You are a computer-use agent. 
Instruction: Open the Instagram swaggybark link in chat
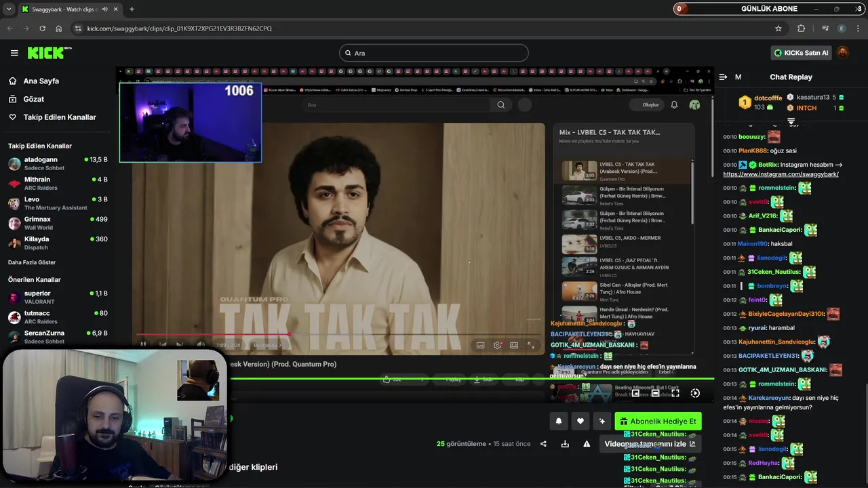(x=781, y=174)
